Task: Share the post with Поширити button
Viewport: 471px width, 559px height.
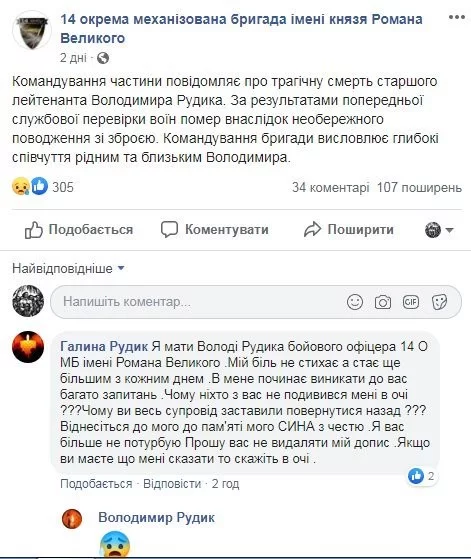Action: 349,229
